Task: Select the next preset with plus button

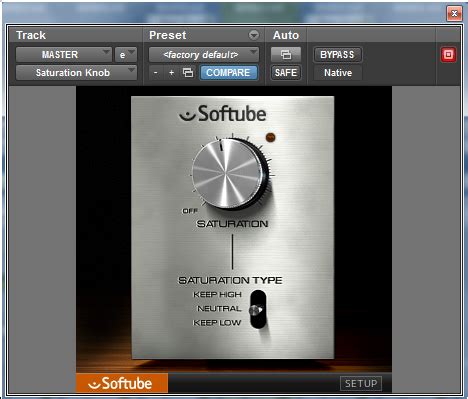Action: coord(171,73)
